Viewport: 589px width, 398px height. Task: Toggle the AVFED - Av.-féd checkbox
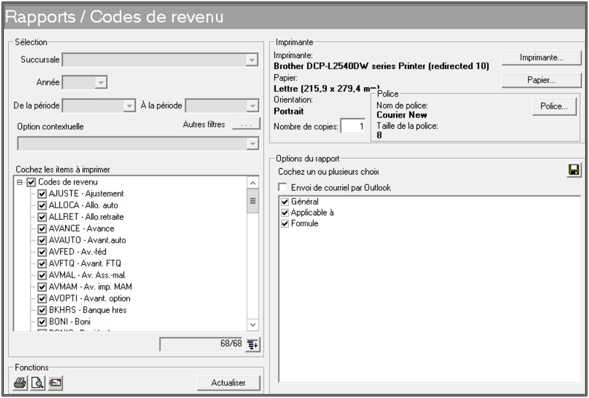[42, 252]
